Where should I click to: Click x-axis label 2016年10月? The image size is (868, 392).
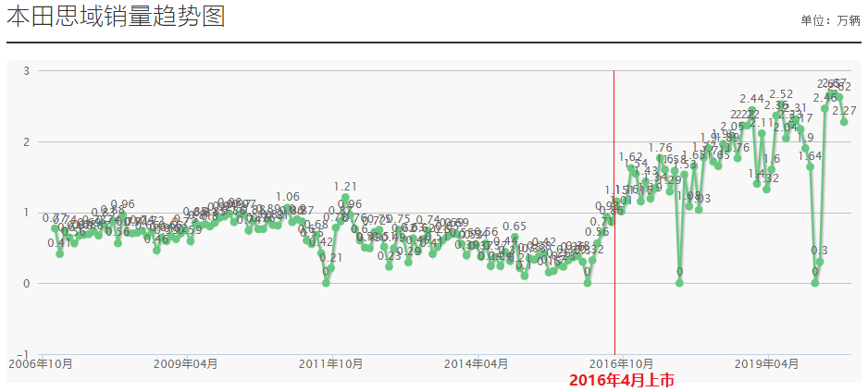[x=622, y=364]
